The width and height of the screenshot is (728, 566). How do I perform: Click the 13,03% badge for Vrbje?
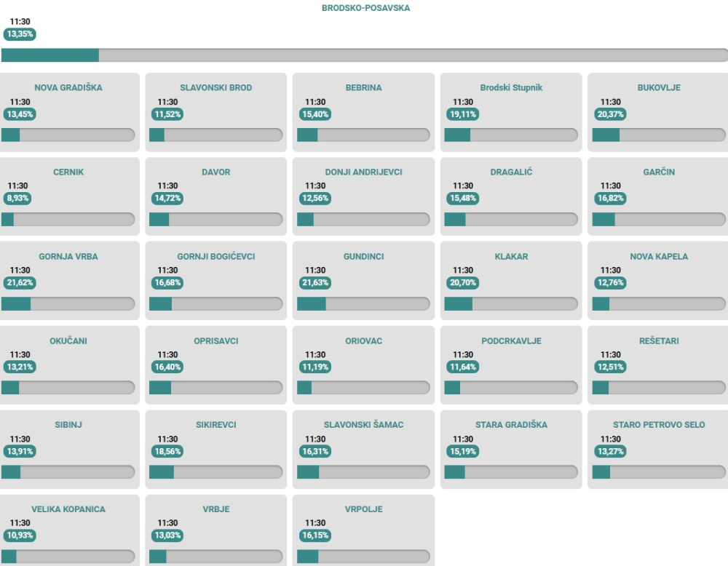(167, 535)
